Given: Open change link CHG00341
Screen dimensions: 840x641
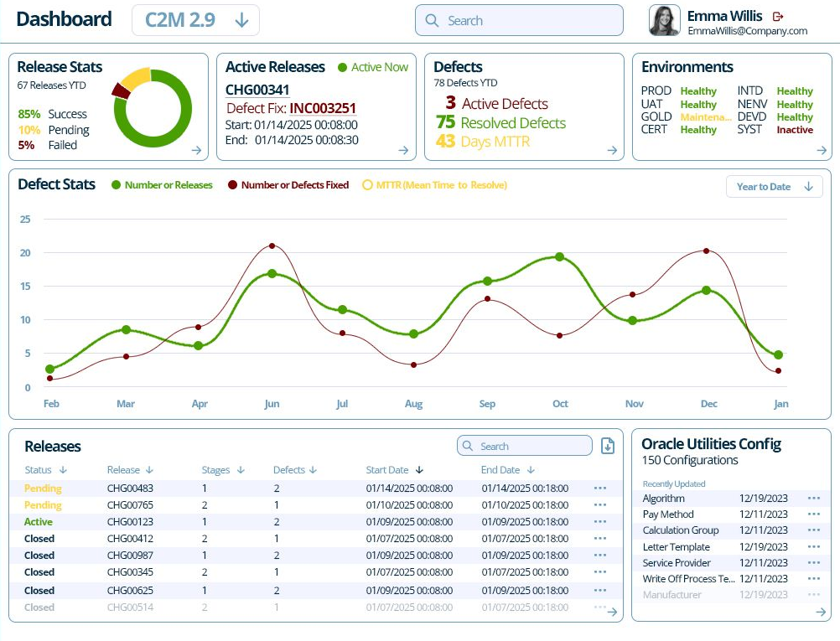Looking at the screenshot, I should pyautogui.click(x=257, y=90).
